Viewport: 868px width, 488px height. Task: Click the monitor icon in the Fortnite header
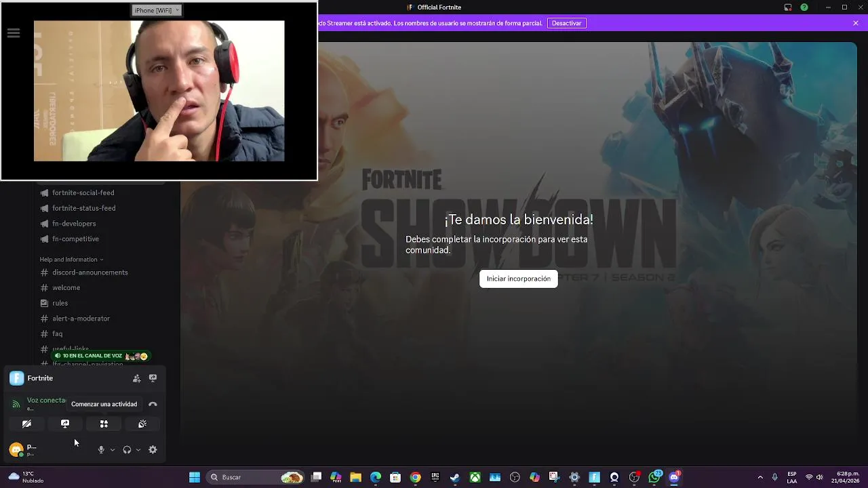153,378
